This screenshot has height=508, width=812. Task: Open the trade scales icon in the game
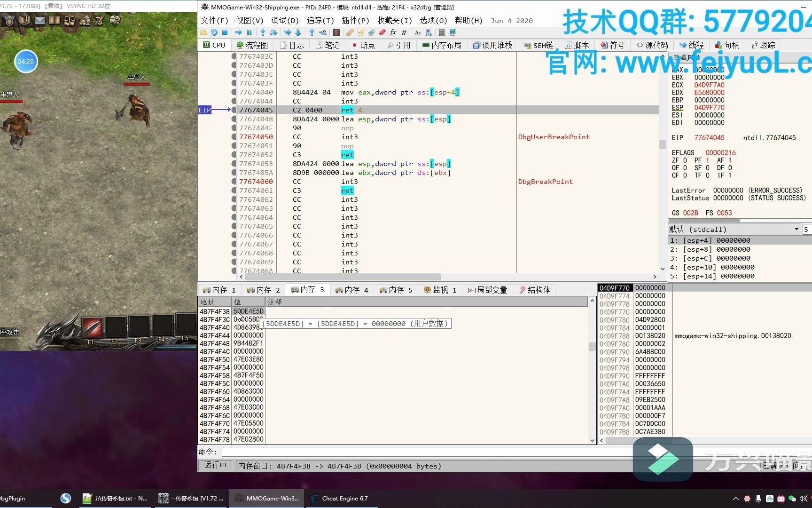click(x=70, y=20)
